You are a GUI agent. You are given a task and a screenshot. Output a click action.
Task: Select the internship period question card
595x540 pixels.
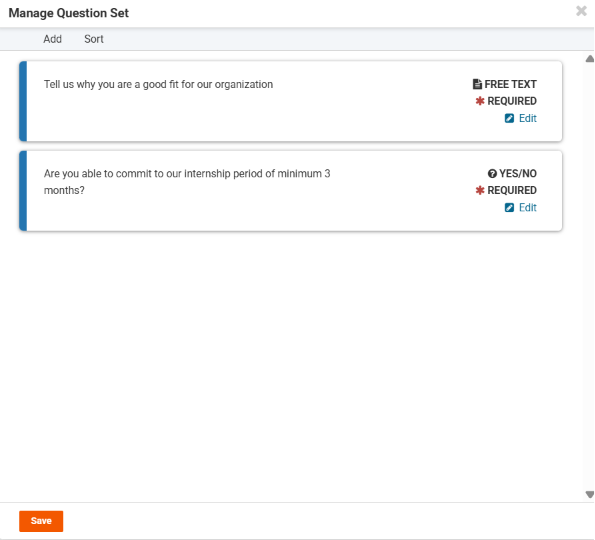(x=291, y=191)
